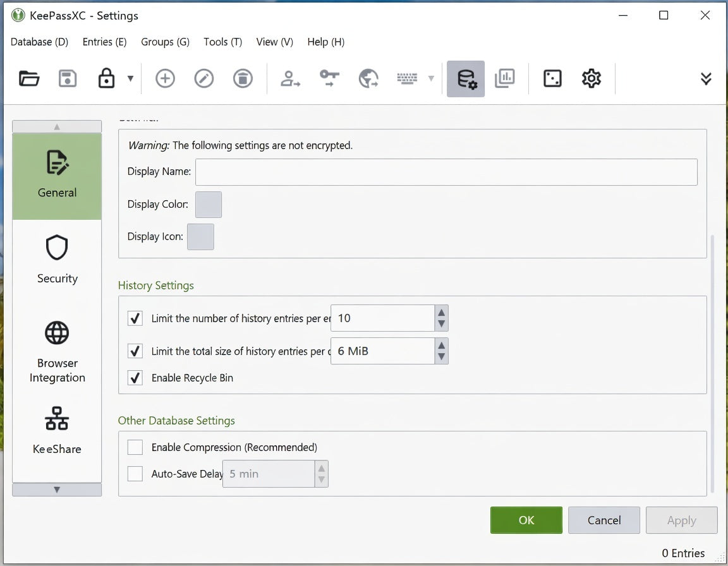Open application settings gear icon

(591, 78)
